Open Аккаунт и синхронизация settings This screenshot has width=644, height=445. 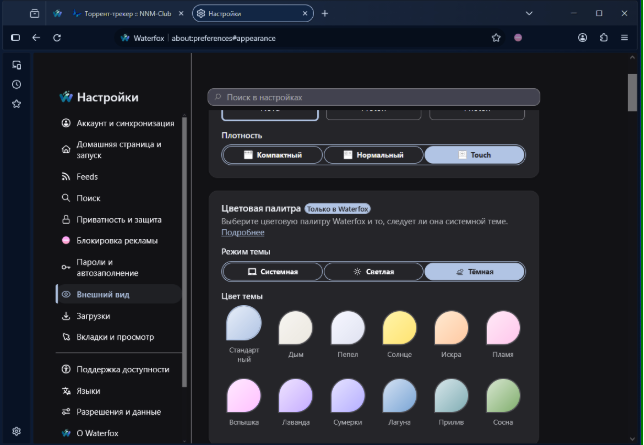(118, 123)
